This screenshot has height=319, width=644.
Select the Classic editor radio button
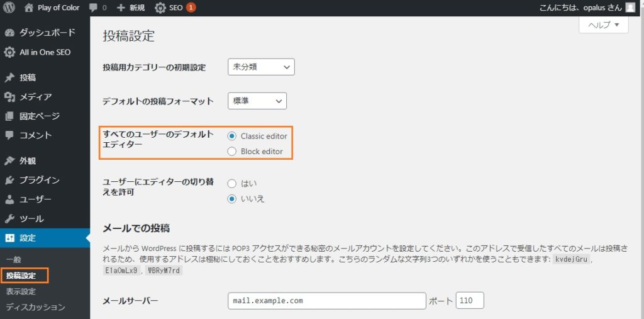231,136
